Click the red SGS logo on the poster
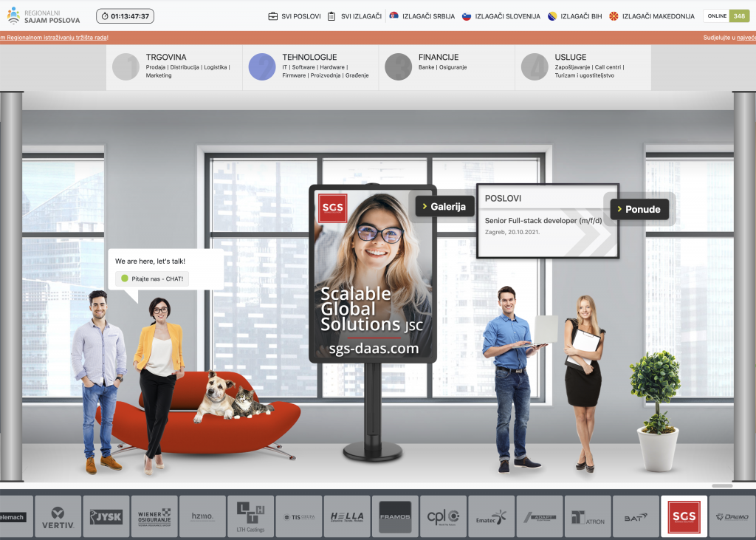The height and width of the screenshot is (540, 756). pos(333,208)
